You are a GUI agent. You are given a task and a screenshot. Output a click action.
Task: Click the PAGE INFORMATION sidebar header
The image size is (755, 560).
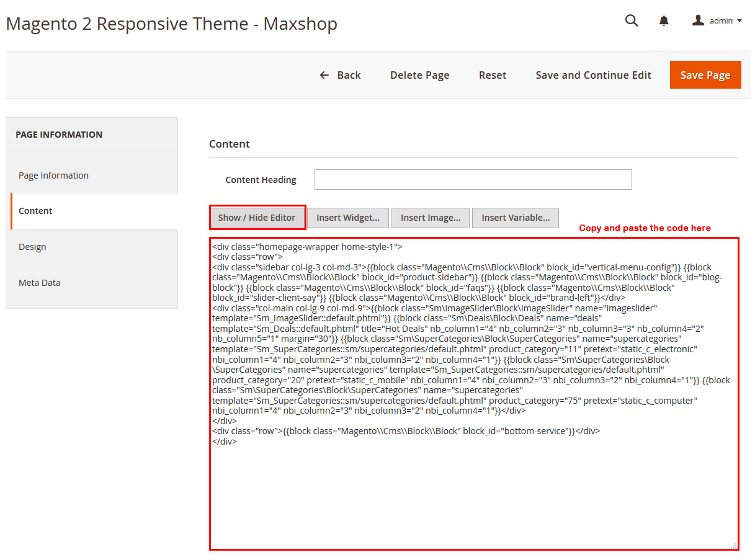(x=59, y=135)
